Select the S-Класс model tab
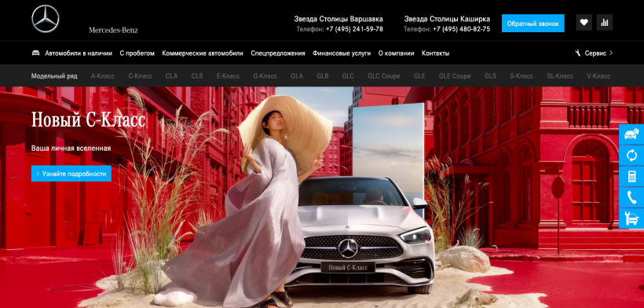 click(521, 76)
